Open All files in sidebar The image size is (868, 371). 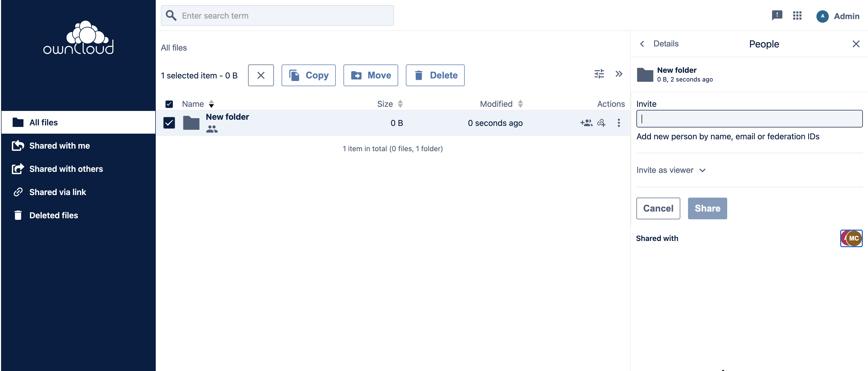(78, 122)
